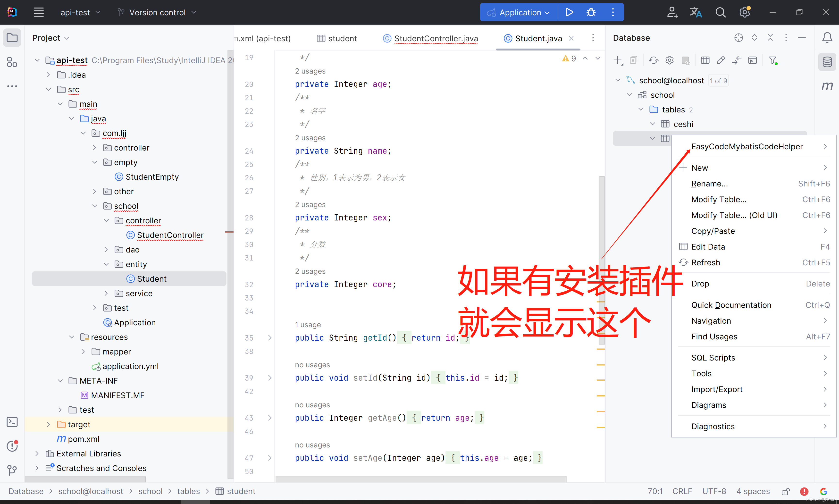Open application.yml in project tree
The width and height of the screenshot is (839, 504).
coord(130,366)
